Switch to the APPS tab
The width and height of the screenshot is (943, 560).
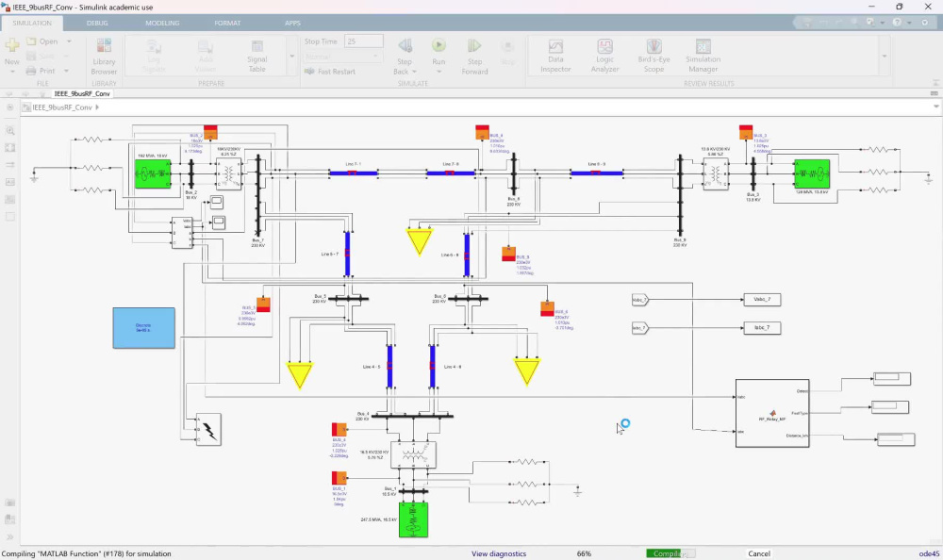pos(292,23)
